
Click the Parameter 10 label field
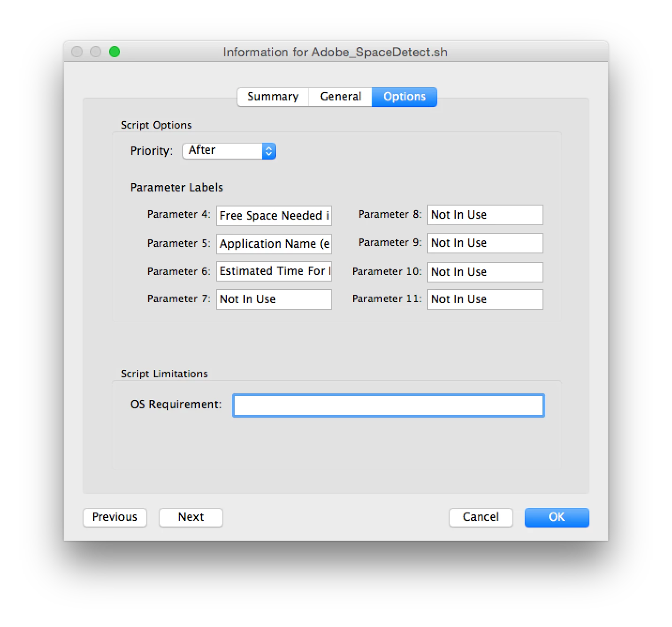(485, 272)
